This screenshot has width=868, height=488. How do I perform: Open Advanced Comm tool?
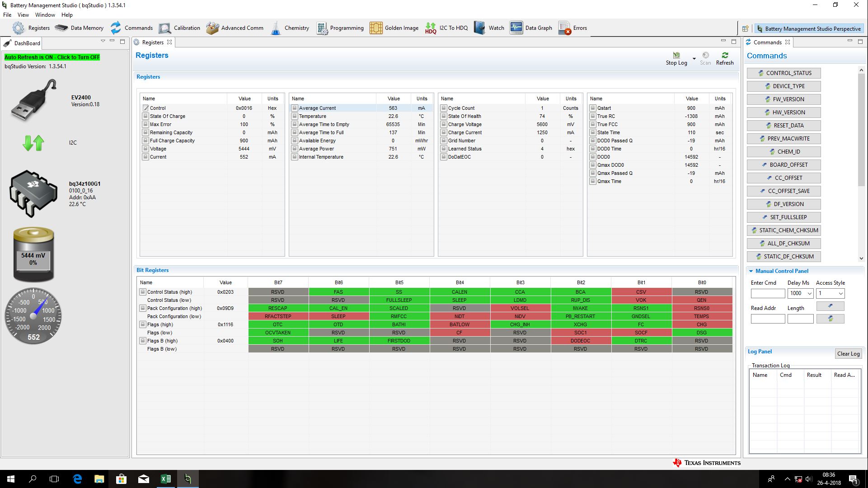[235, 28]
